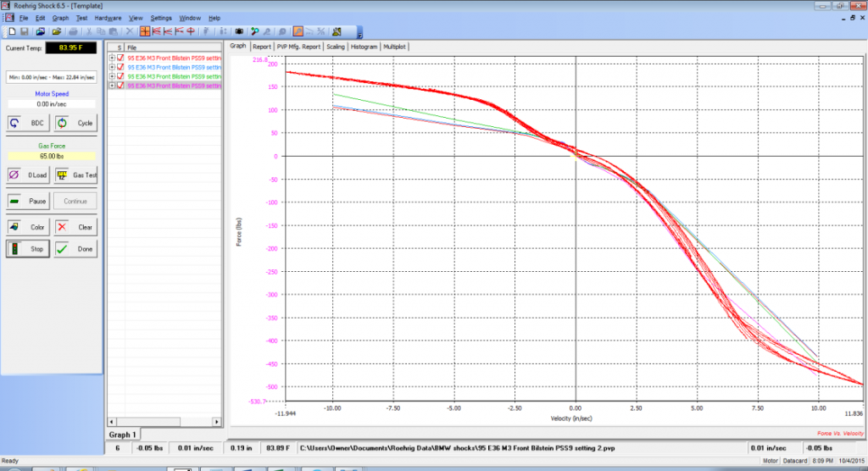Click the 0 Load button
868x471 pixels.
point(28,175)
